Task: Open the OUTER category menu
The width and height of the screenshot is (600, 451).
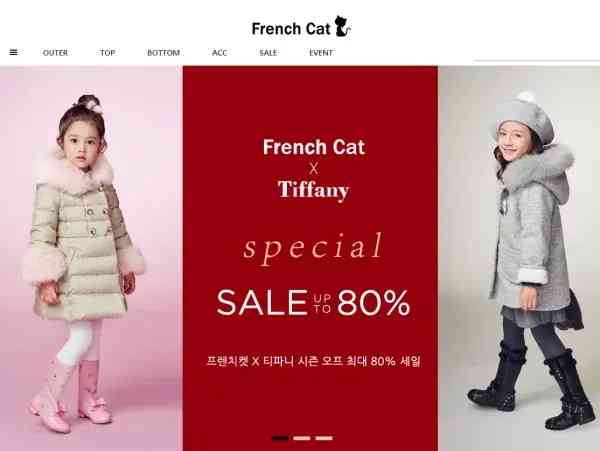Action: pyautogui.click(x=55, y=52)
